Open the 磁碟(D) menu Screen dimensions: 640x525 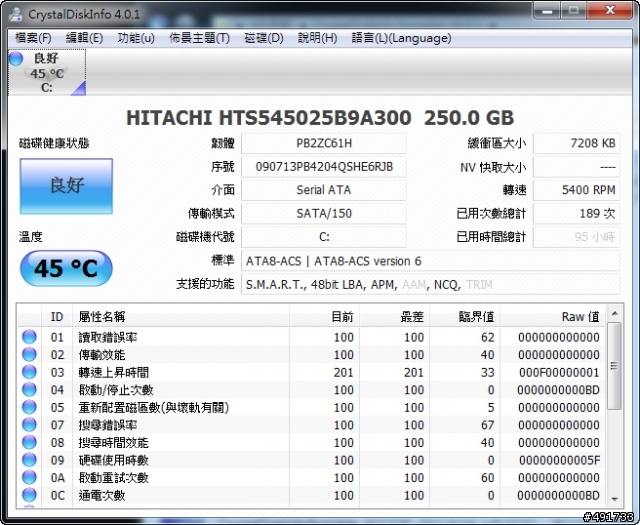click(x=264, y=38)
